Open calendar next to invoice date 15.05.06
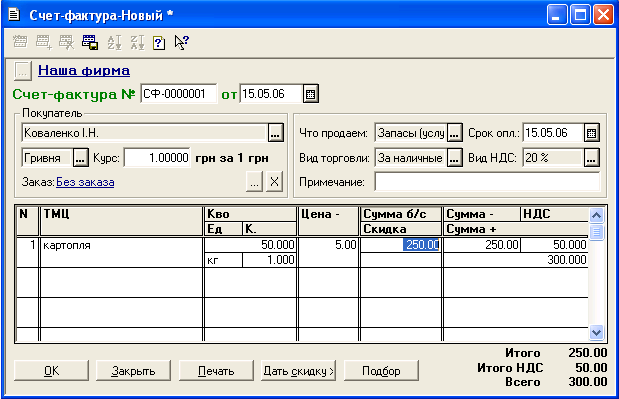The height and width of the screenshot is (399, 619). [311, 94]
